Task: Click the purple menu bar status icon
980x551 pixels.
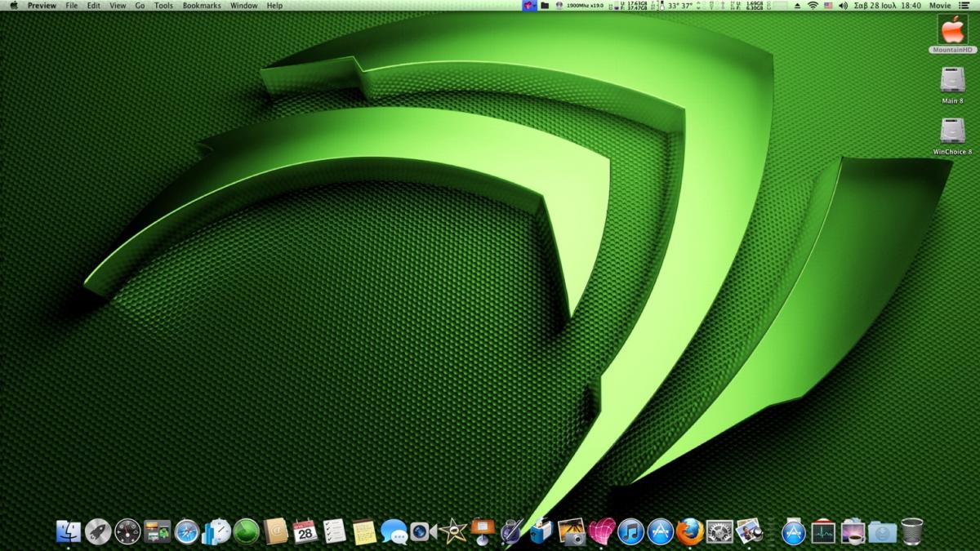Action: tap(529, 6)
